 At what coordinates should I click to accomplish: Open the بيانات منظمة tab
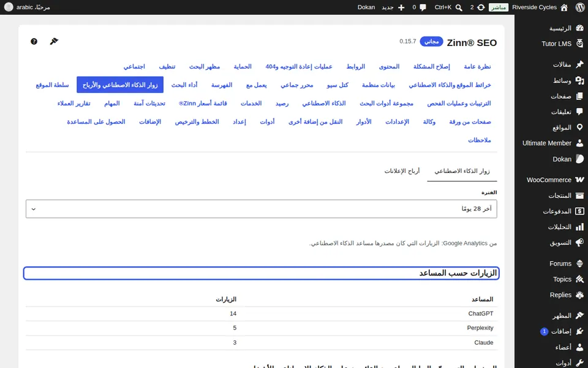point(379,85)
